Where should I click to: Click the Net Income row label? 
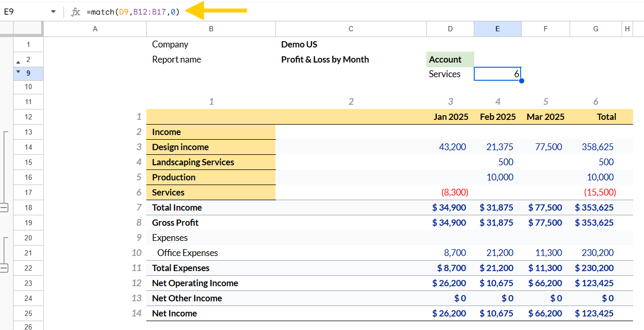tap(174, 313)
